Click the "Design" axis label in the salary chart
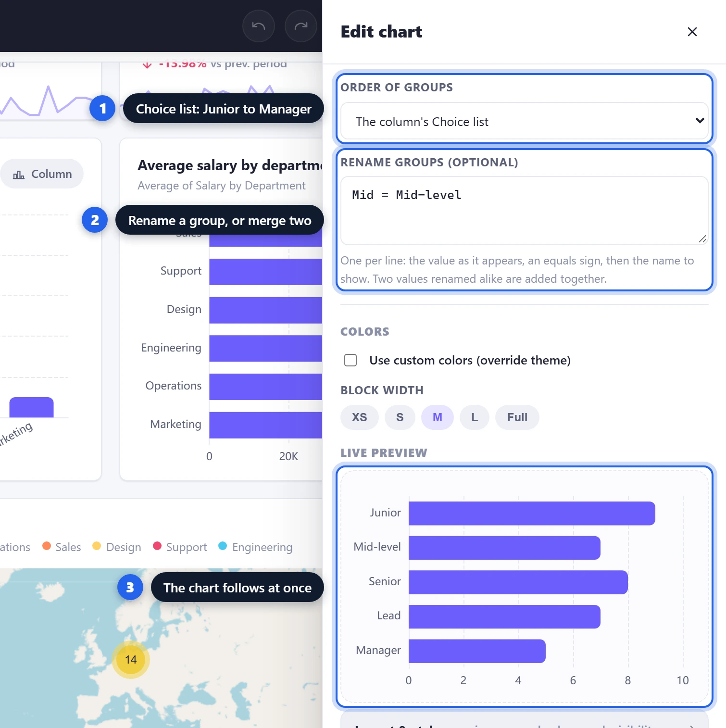 click(184, 309)
